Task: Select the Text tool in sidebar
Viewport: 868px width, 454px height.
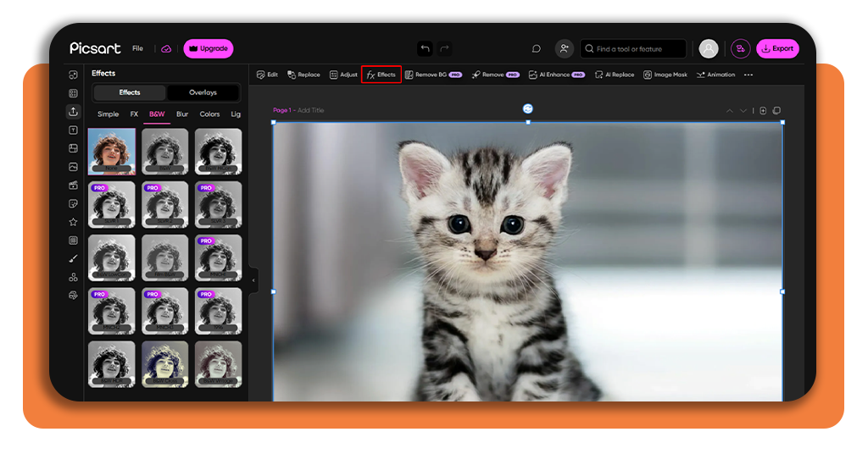Action: [x=73, y=130]
